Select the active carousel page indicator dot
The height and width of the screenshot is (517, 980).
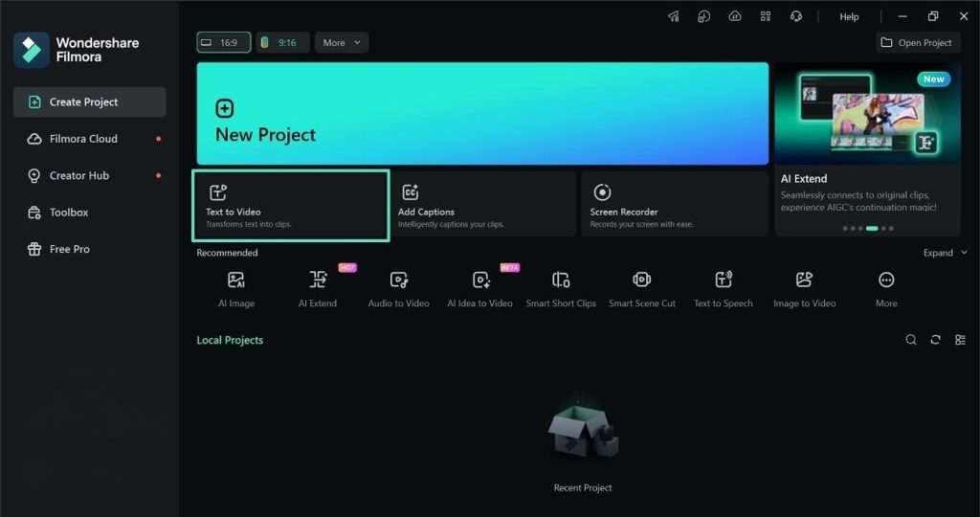(x=872, y=229)
